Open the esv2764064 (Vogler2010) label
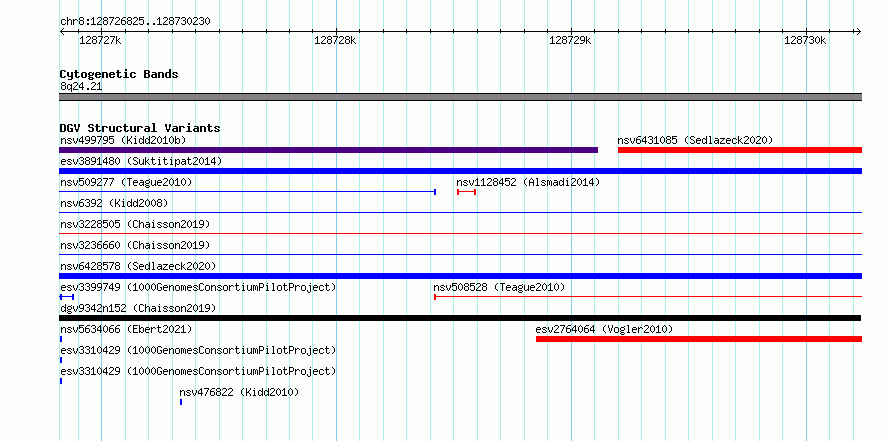This screenshot has height=441, width=890. [x=604, y=329]
